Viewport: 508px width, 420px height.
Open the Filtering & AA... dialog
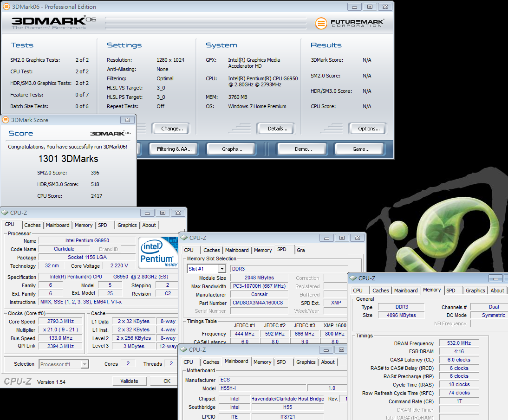click(174, 149)
